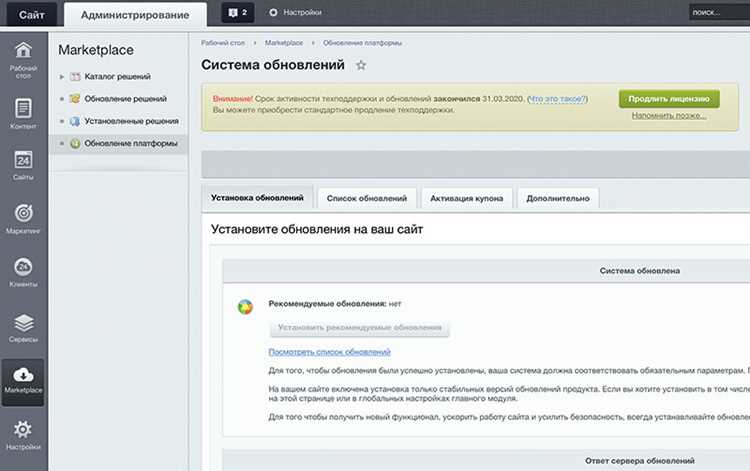750x471 pixels.
Task: Open the Контент sidebar section
Action: (23, 113)
